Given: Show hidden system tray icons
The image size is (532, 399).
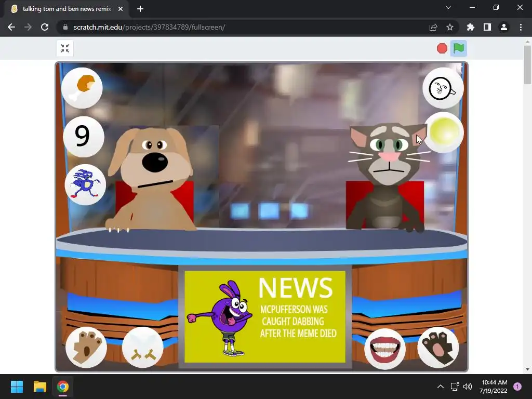Looking at the screenshot, I should pyautogui.click(x=441, y=387).
